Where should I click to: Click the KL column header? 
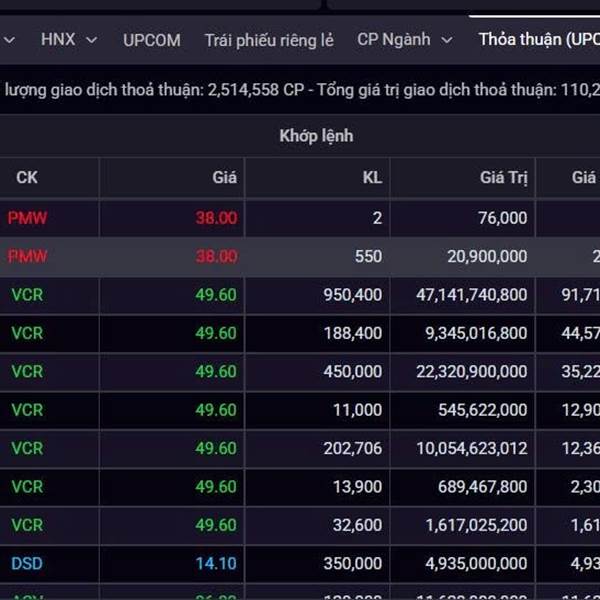372,178
